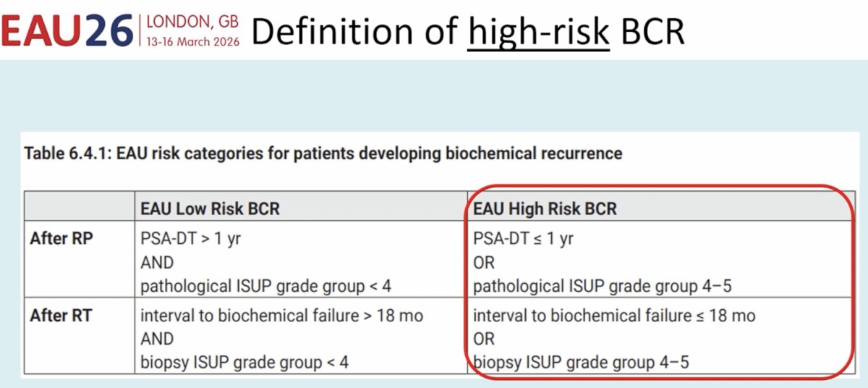Click the 13-16 March 2026 date text
The width and height of the screenshot is (868, 388).
[x=192, y=41]
